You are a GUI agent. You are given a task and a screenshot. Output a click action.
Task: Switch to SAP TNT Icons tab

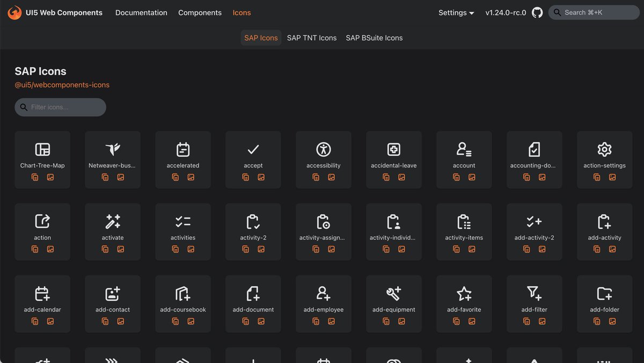click(x=312, y=38)
